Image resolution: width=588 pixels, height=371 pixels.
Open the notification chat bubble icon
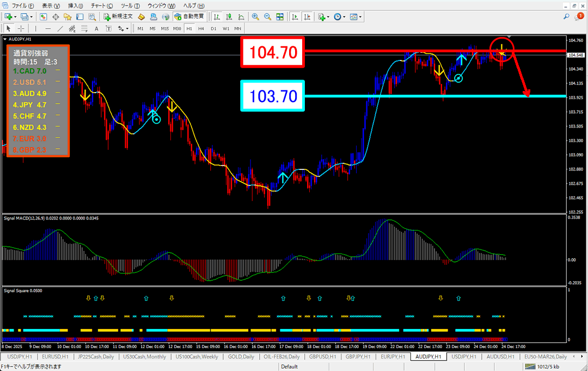click(579, 17)
